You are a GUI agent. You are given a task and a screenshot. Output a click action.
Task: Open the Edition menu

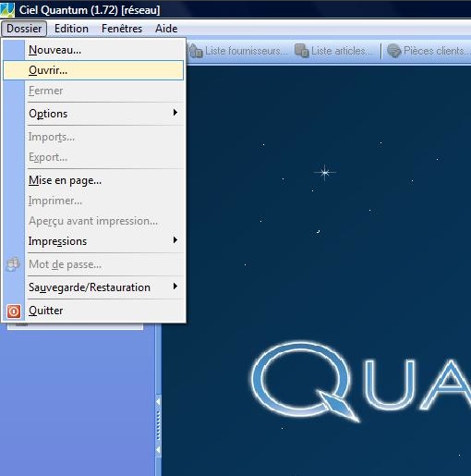click(71, 29)
